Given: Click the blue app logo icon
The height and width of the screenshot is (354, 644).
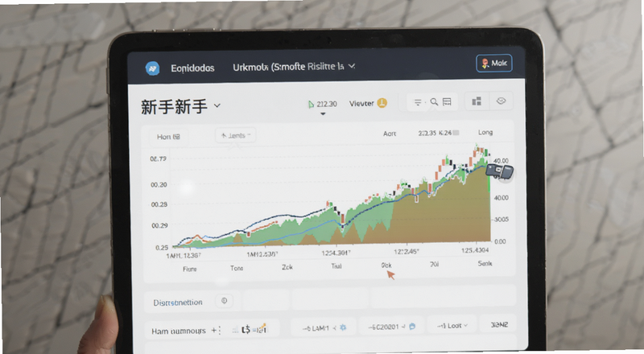Looking at the screenshot, I should click(x=152, y=68).
